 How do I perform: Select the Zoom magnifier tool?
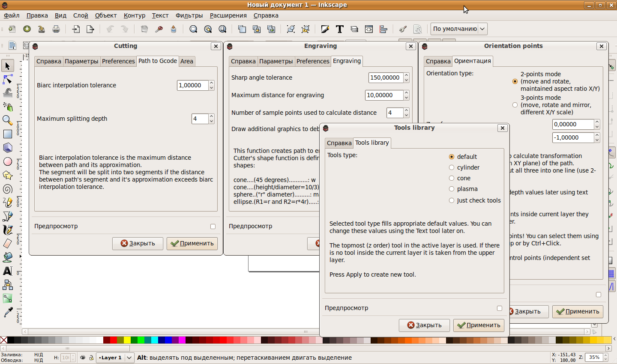coord(8,120)
